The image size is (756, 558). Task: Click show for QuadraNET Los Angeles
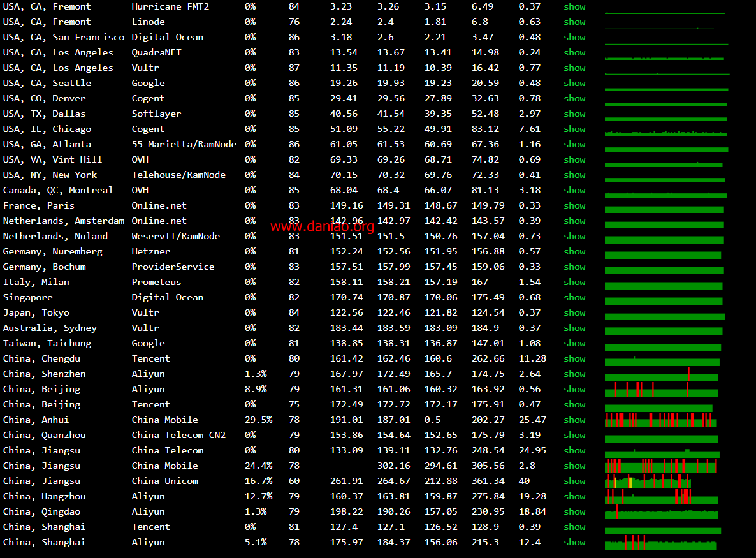(574, 52)
